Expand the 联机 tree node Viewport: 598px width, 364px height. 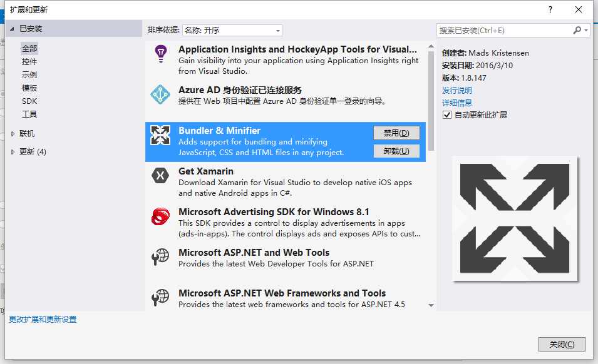coord(13,134)
